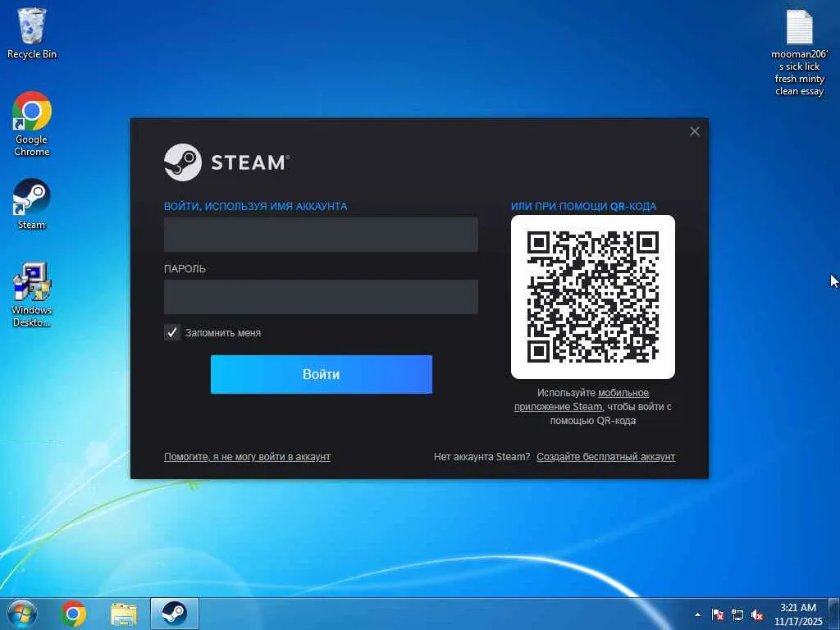Viewport: 840px width, 630px height.
Task: Select mooman206's essay text file
Action: (799, 52)
